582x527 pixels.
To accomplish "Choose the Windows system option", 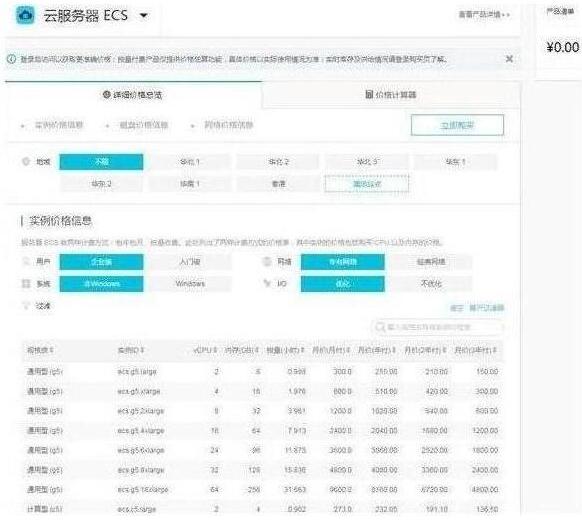I will point(190,284).
